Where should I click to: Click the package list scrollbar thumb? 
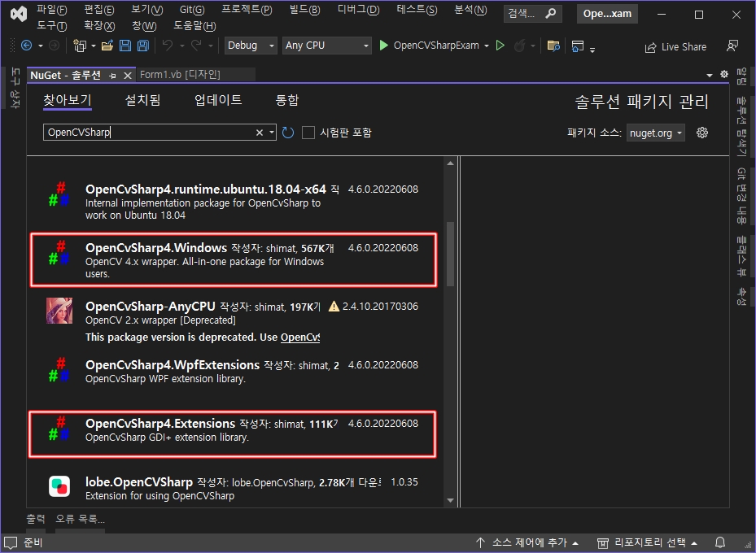(450, 254)
